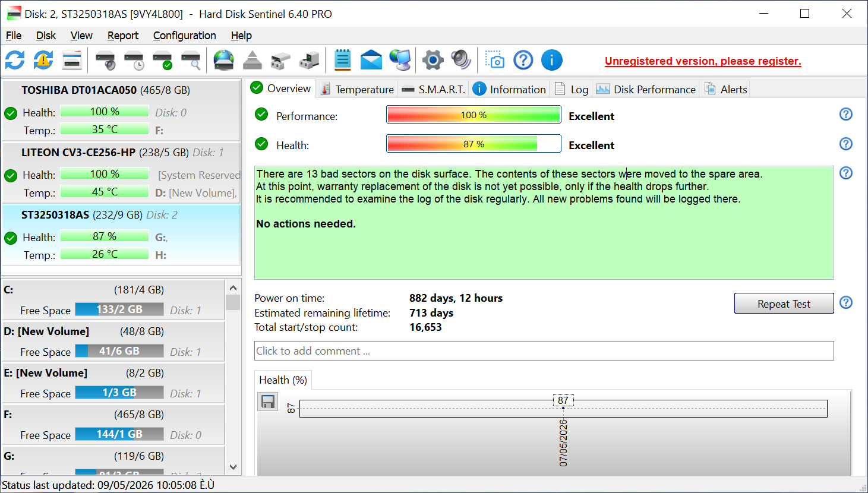Select the ST3250318AS disk entry
The height and width of the screenshot is (493, 868).
coord(121,235)
